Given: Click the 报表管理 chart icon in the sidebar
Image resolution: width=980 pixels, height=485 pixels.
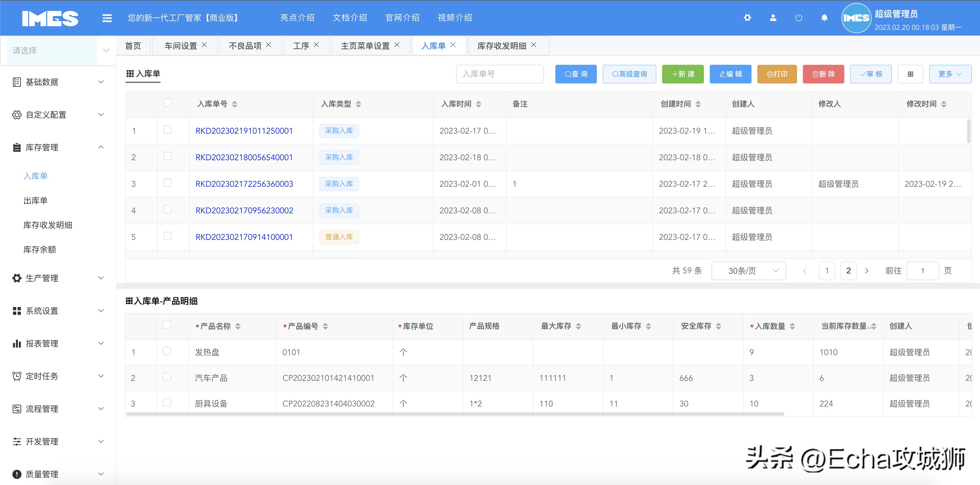Looking at the screenshot, I should (17, 343).
